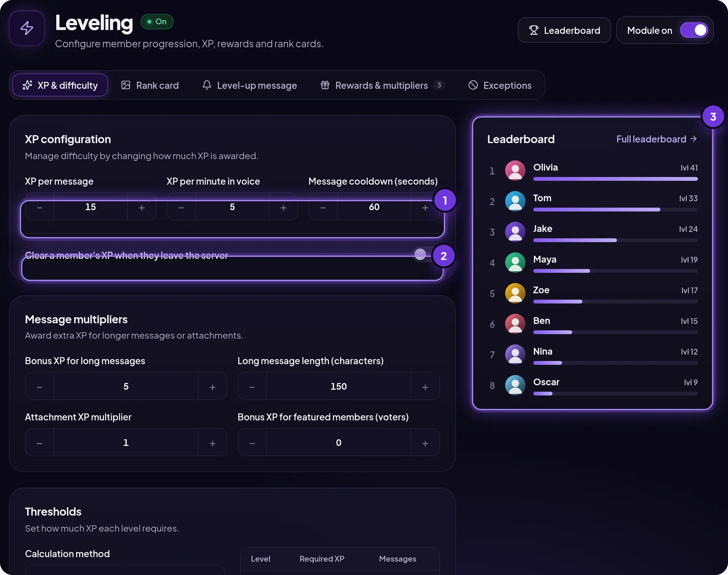Increase XP per message with plus button

[142, 208]
